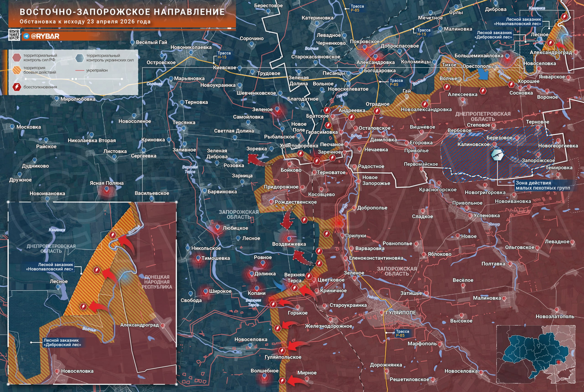Image resolution: width=584 pixels, height=392 pixels.
Task: Click the QR code beside the Rybar logo
Action: 14,34
